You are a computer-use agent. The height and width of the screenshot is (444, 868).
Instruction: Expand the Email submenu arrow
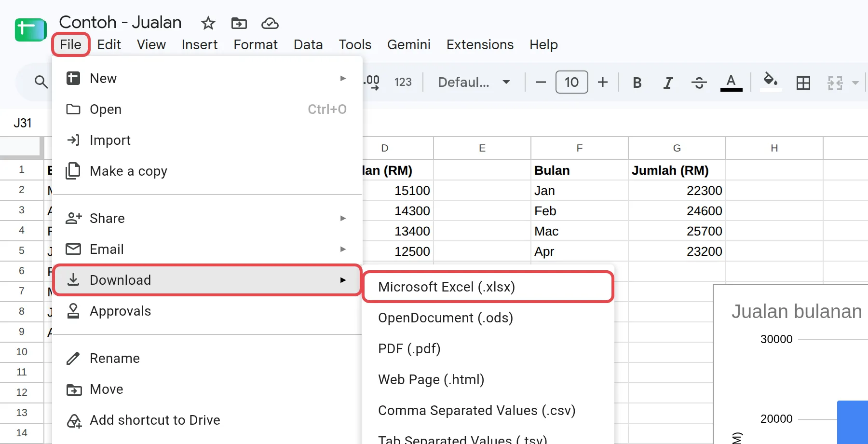[343, 249]
